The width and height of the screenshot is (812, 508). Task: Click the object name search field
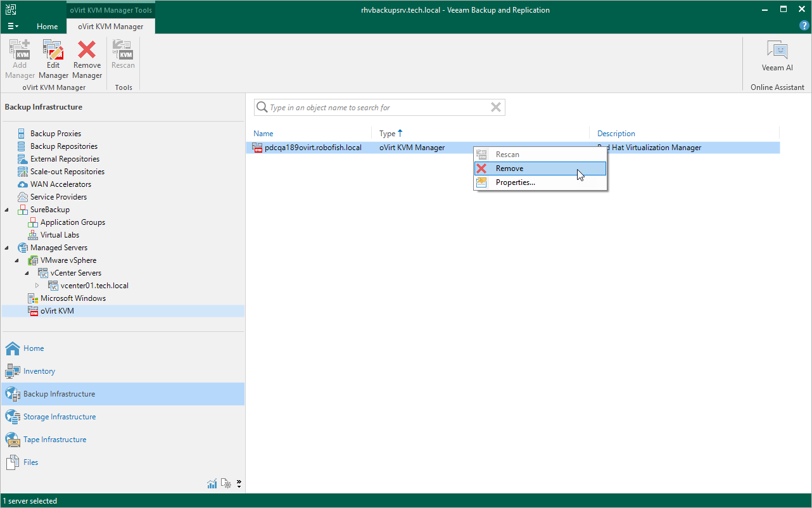(379, 108)
